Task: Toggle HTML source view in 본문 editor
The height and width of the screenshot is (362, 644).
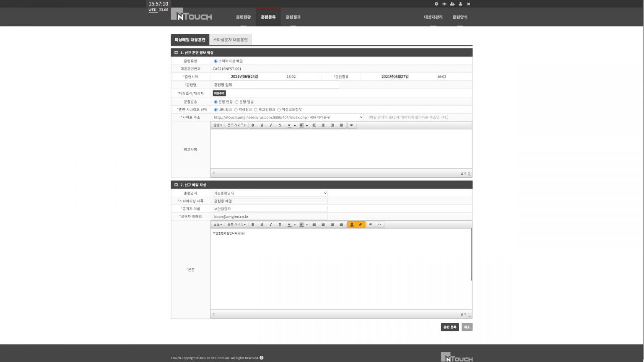Action: [x=379, y=225]
